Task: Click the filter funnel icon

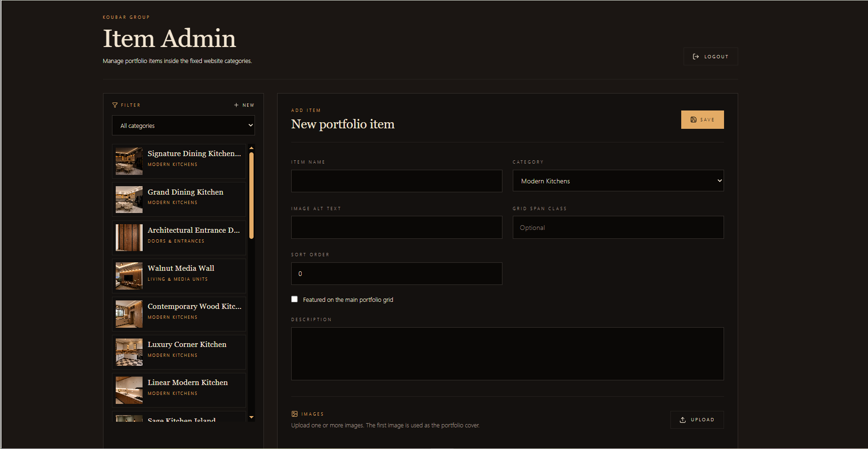Action: click(x=115, y=105)
